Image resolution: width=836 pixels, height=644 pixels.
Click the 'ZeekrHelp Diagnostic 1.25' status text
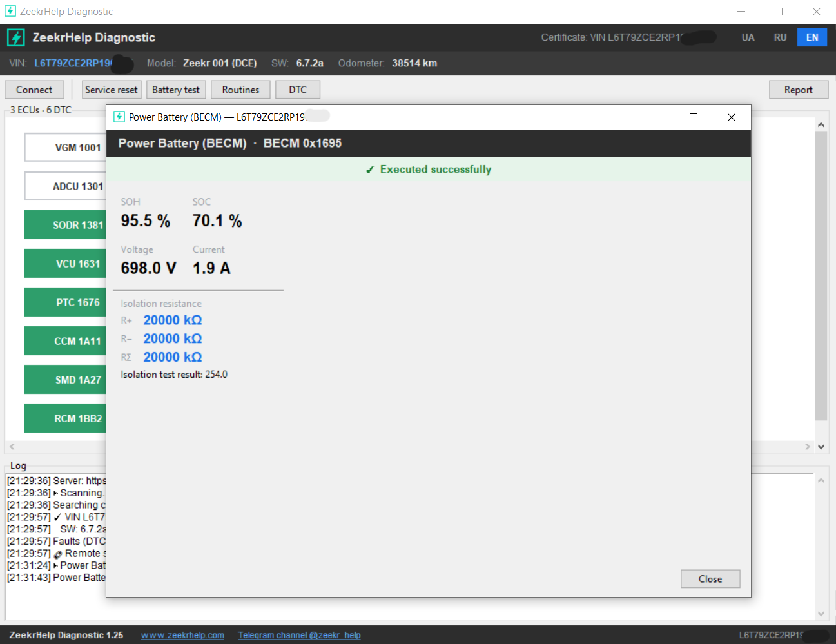[66, 635]
